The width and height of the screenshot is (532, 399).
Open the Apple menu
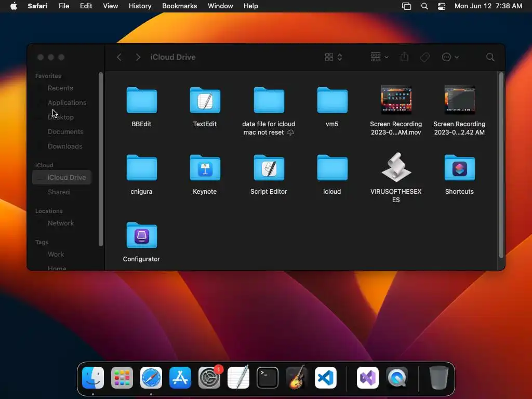click(x=14, y=6)
